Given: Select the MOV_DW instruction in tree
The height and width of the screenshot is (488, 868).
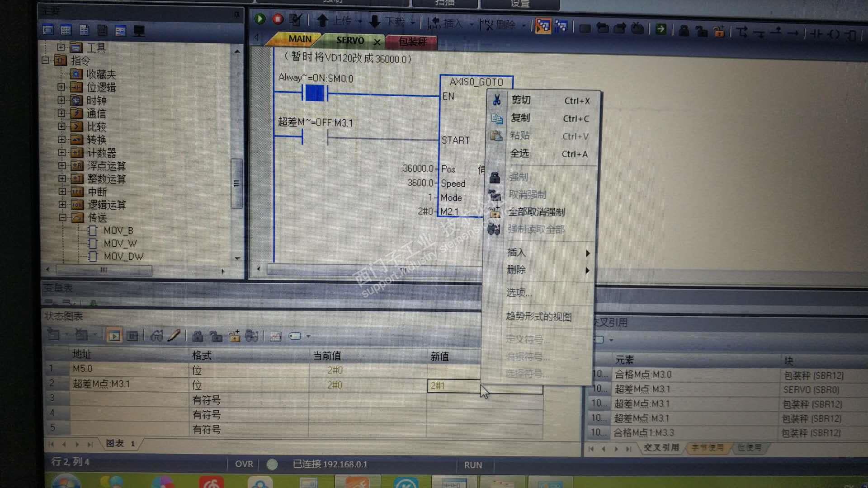Looking at the screenshot, I should coord(123,256).
